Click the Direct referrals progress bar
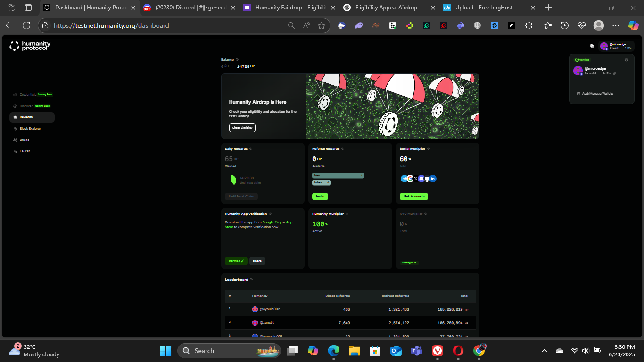This screenshot has width=644, height=362. coord(338,175)
